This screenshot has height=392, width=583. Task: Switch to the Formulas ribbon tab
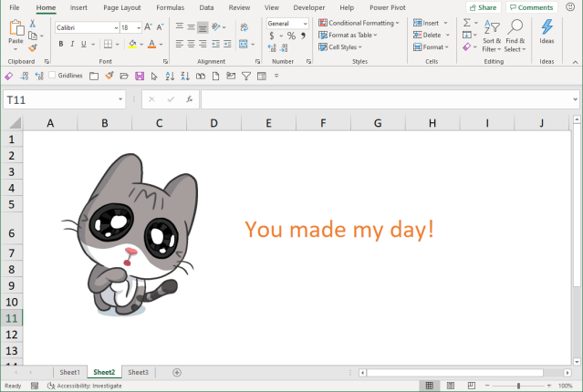click(170, 7)
